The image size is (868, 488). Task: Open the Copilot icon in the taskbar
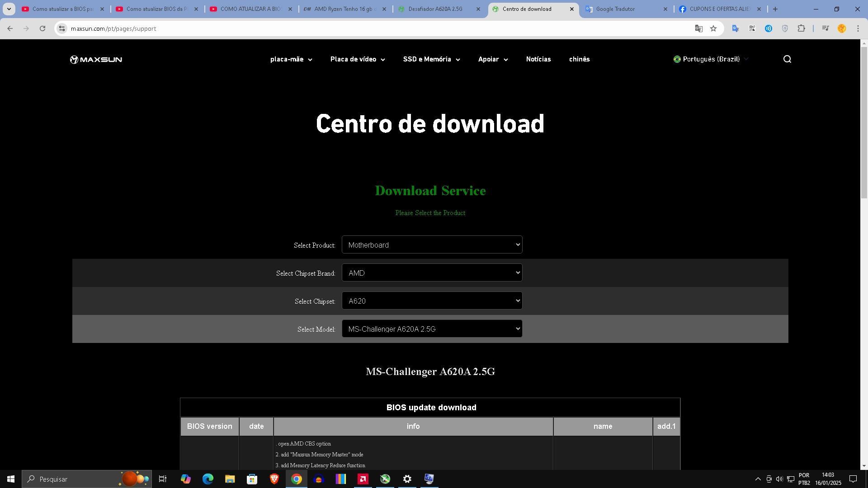[185, 479]
